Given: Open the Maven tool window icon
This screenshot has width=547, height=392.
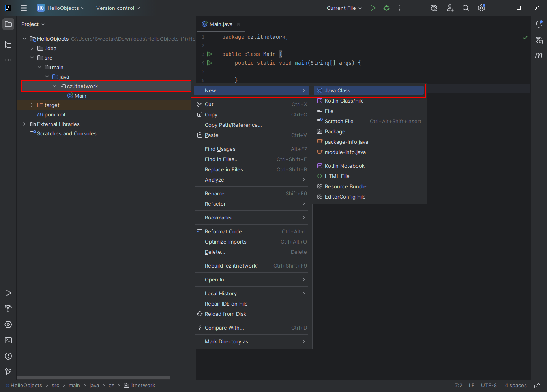Looking at the screenshot, I should 539,56.
